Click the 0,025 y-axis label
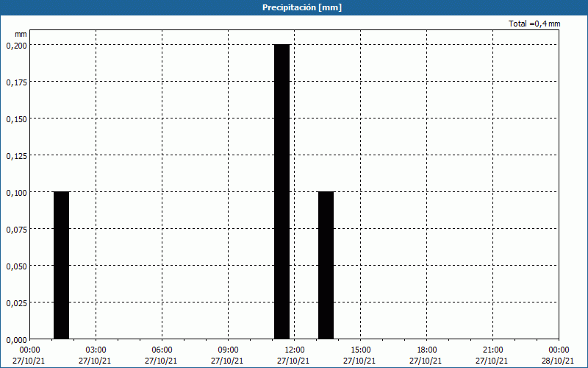This screenshot has height=368, width=588. (16, 303)
